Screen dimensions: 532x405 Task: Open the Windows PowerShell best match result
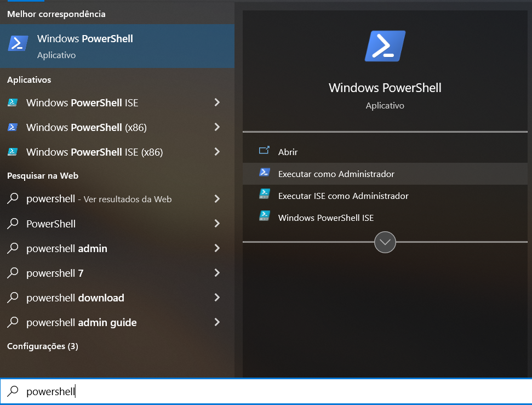coord(117,46)
